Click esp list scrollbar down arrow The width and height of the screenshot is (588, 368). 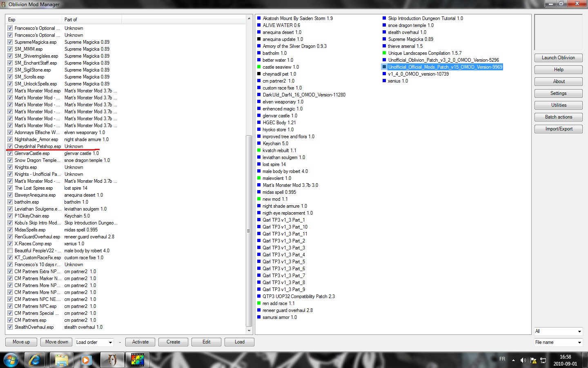(x=249, y=331)
